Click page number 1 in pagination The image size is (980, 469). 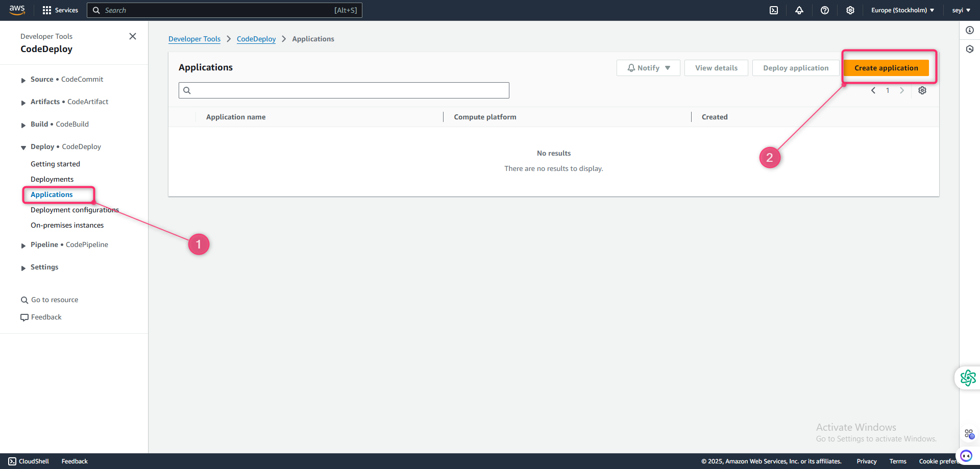[888, 90]
